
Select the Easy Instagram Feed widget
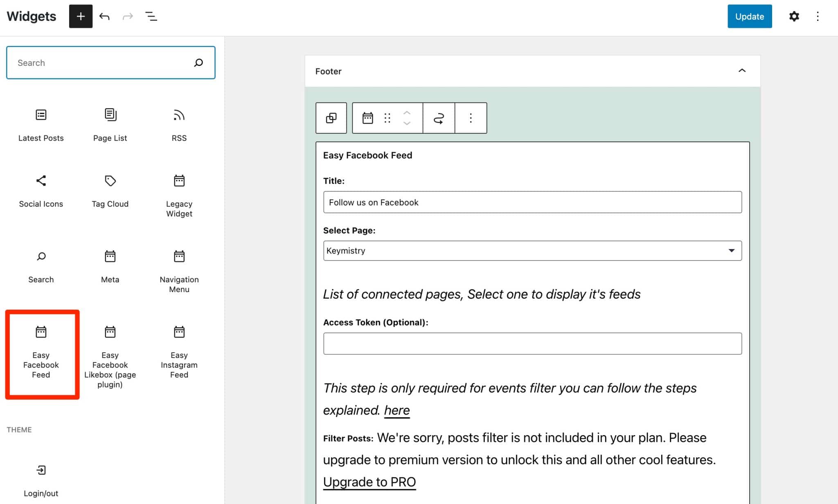[x=179, y=352]
